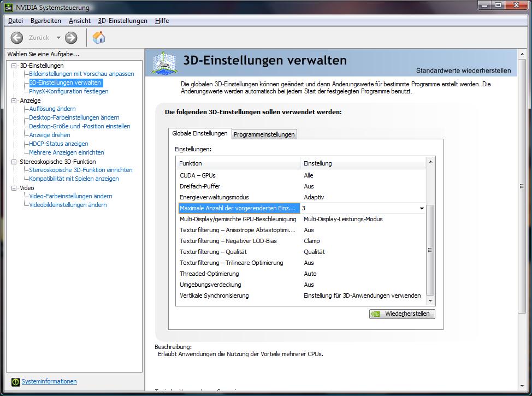Select the CUDA – GPUs setting row
The width and height of the screenshot is (532, 396).
pos(302,175)
